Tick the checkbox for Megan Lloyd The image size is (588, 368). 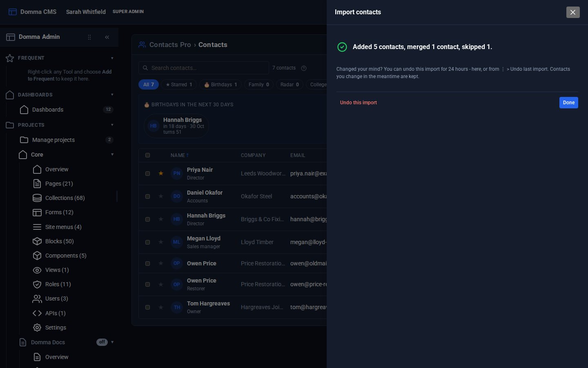point(148,242)
